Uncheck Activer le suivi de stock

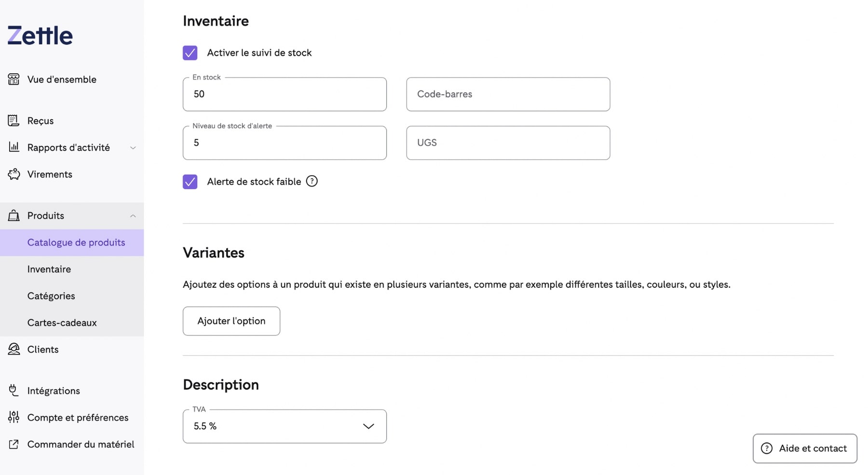(190, 53)
